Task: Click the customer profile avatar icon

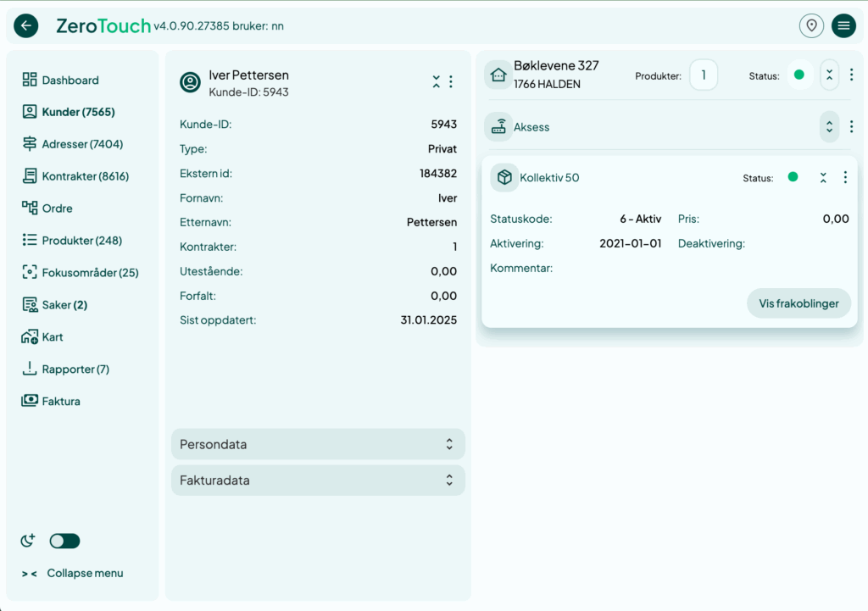Action: coord(191,82)
